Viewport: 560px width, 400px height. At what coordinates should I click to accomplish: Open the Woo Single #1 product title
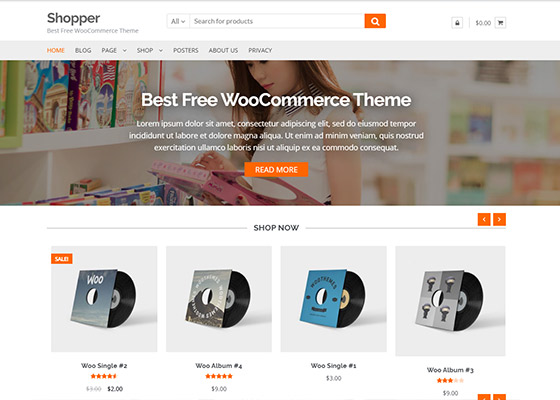click(334, 366)
